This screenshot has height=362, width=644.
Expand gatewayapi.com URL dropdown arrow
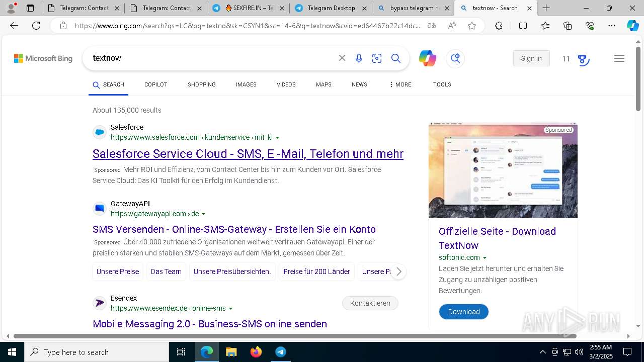point(203,214)
